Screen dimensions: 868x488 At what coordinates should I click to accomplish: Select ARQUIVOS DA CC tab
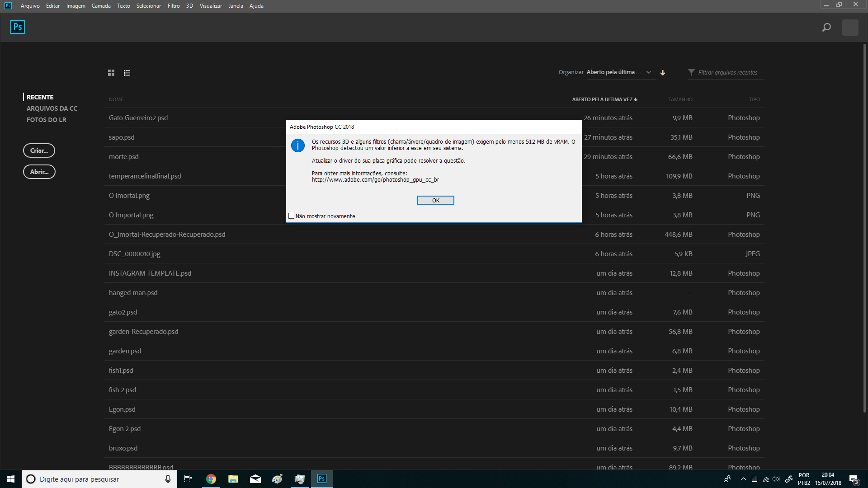coord(52,108)
